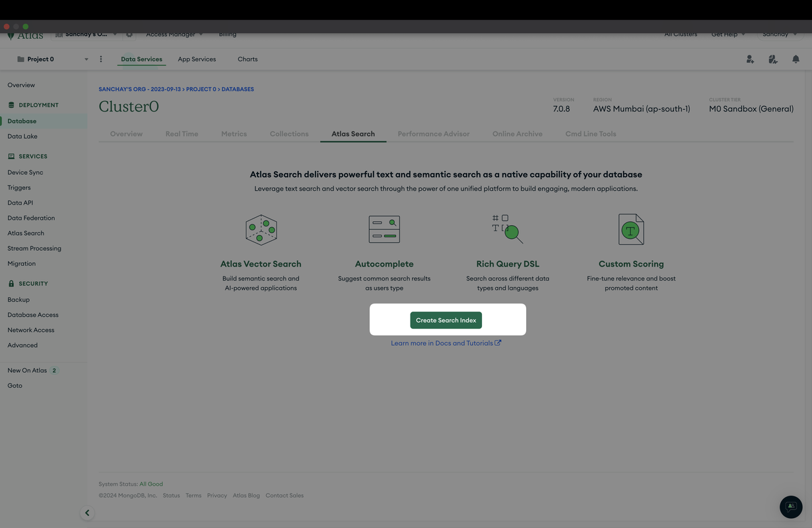Open Data Federation in the sidebar

coord(31,218)
